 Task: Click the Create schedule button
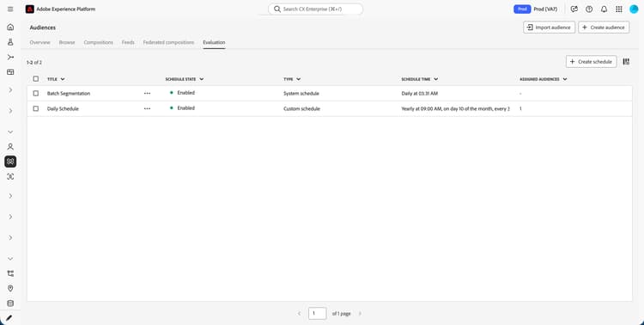tap(591, 62)
